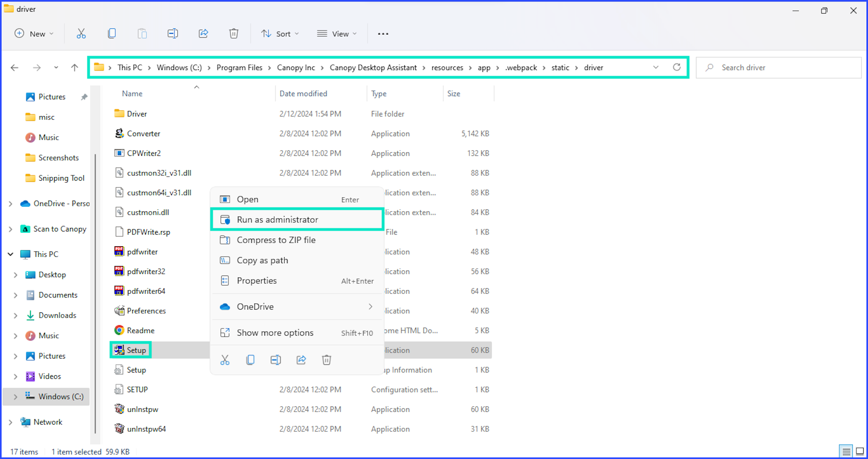Refresh the folder view
This screenshot has width=868, height=459.
pos(676,67)
